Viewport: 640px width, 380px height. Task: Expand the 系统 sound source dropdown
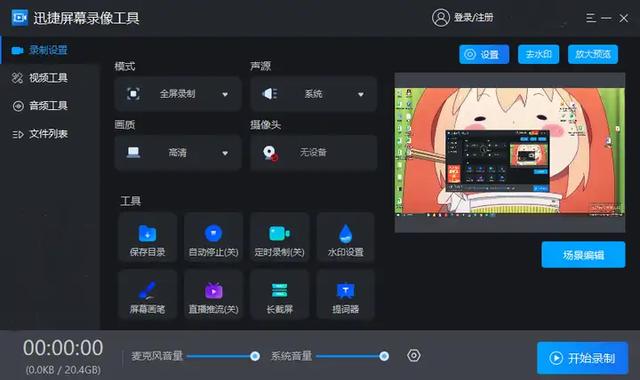click(x=313, y=94)
